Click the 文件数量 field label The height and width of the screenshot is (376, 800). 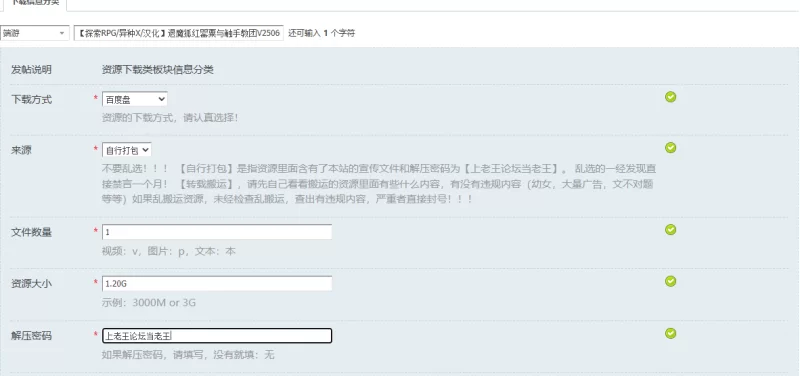pos(31,232)
